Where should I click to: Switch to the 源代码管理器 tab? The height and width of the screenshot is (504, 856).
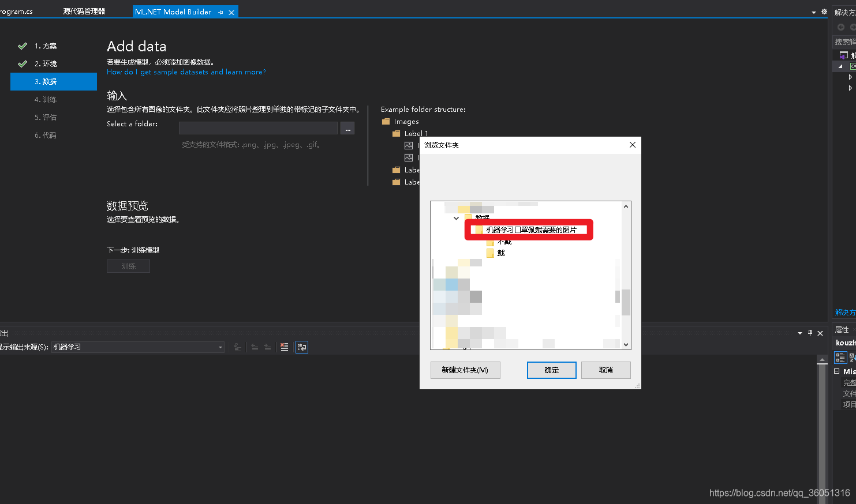(x=84, y=12)
